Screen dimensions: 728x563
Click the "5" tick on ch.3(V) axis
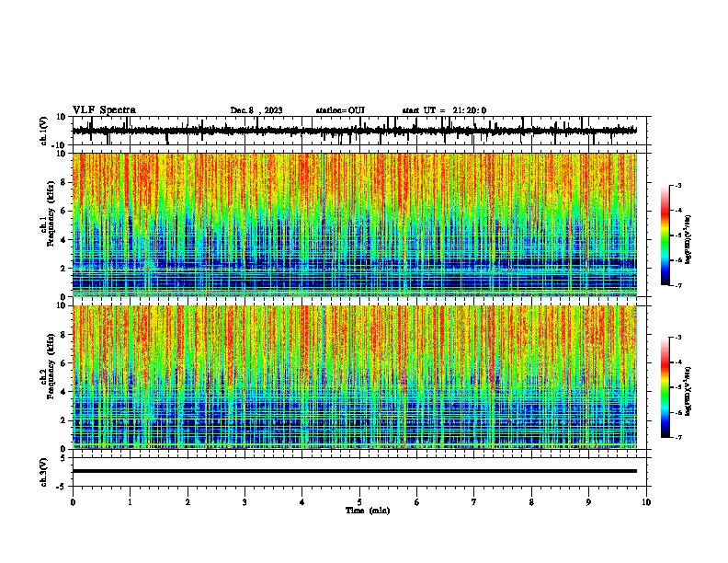click(x=63, y=457)
